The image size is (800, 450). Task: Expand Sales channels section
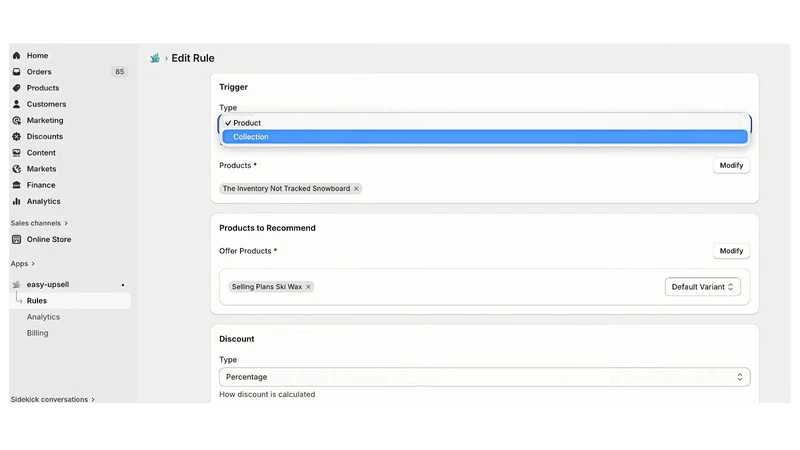[x=39, y=223]
